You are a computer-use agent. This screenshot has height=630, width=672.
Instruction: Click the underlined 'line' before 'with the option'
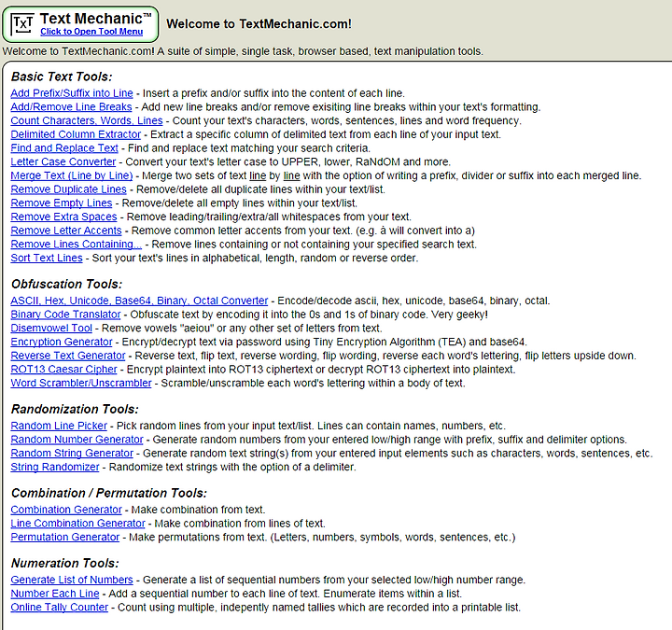291,175
